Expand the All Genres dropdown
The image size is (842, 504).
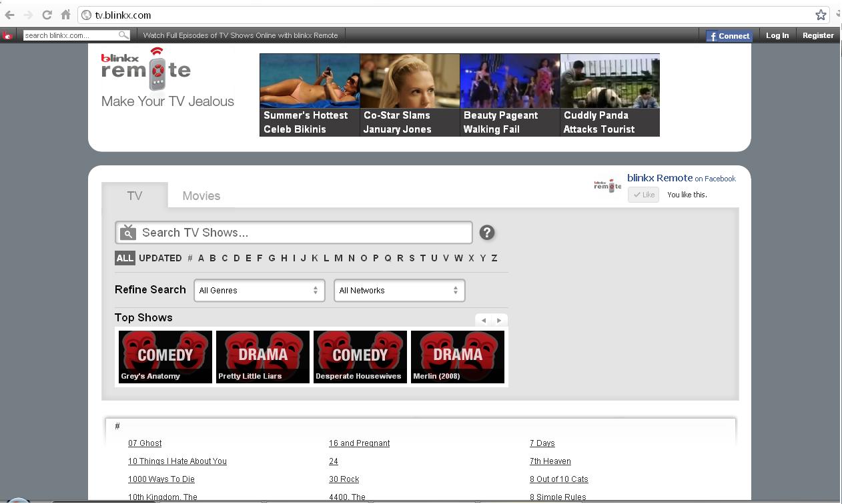[x=259, y=290]
